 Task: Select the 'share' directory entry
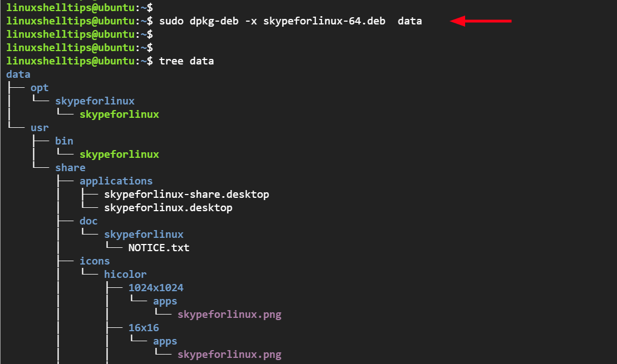pos(71,168)
